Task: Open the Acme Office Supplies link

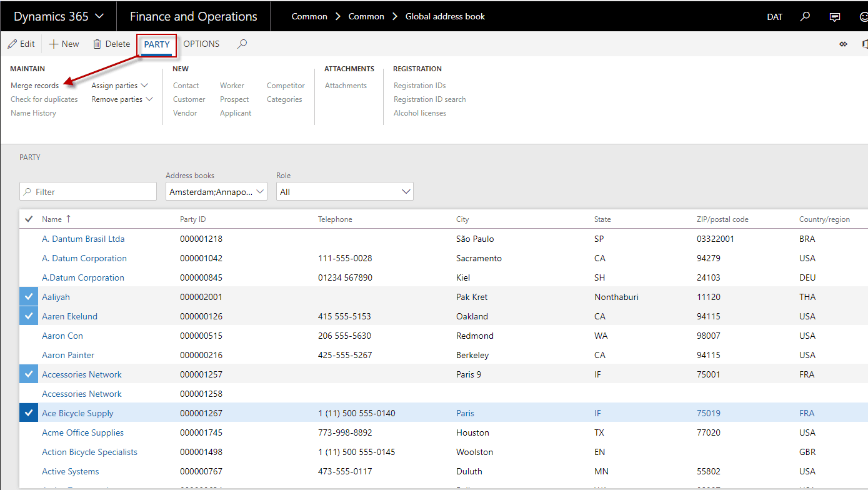Action: (82, 432)
